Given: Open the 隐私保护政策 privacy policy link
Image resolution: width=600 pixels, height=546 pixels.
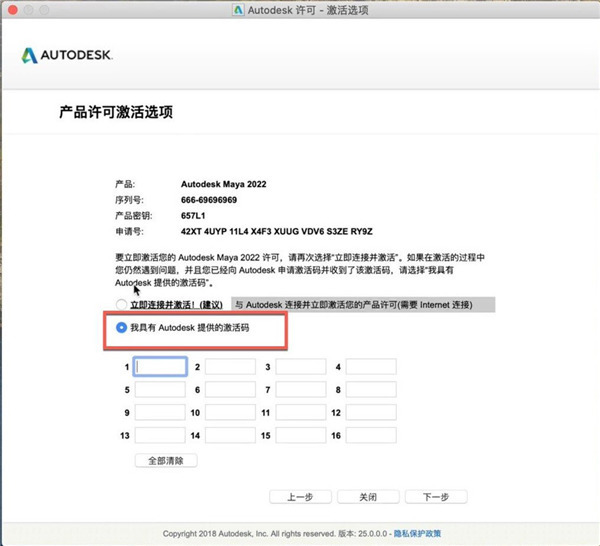Looking at the screenshot, I should click(417, 533).
